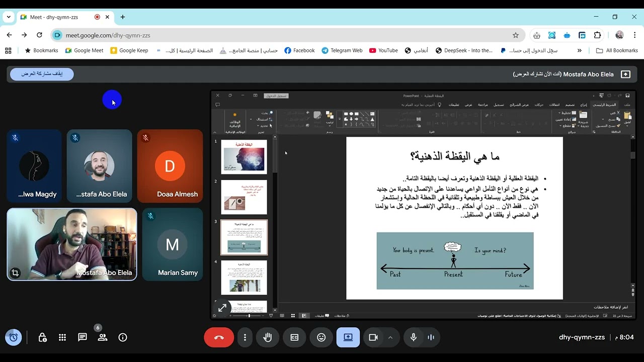Open the انتقالات Transitions ribbon tab

pyautogui.click(x=554, y=105)
